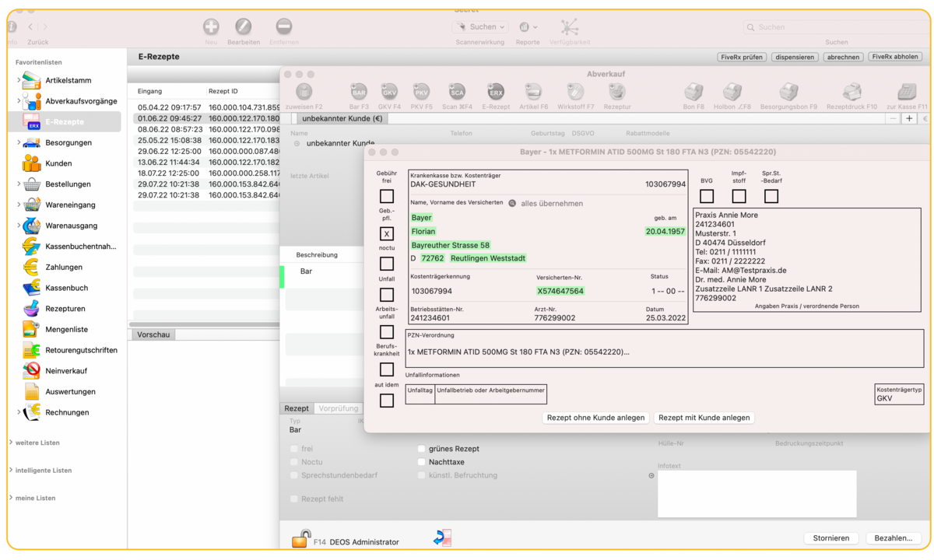Select the GKV F4 icon
The width and height of the screenshot is (934, 560).
389,92
